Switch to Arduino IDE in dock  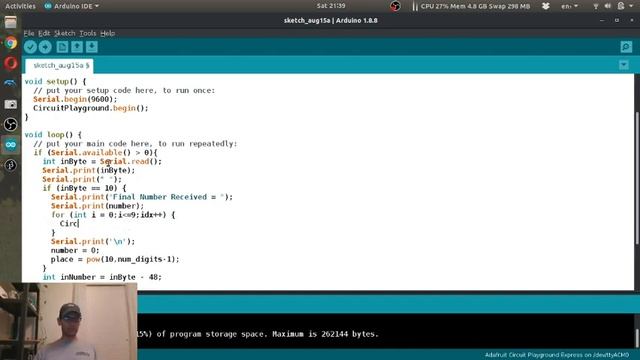click(x=11, y=145)
